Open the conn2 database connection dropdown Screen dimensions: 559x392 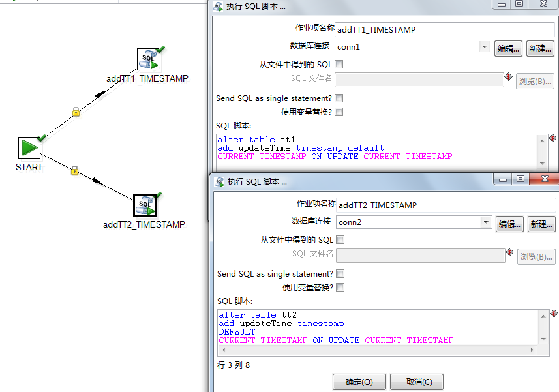tap(486, 222)
